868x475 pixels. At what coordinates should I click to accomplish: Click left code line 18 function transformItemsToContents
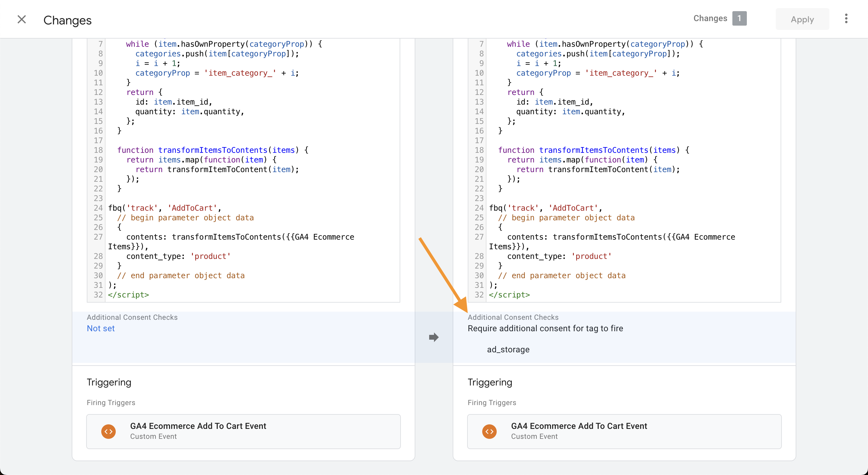tap(212, 150)
